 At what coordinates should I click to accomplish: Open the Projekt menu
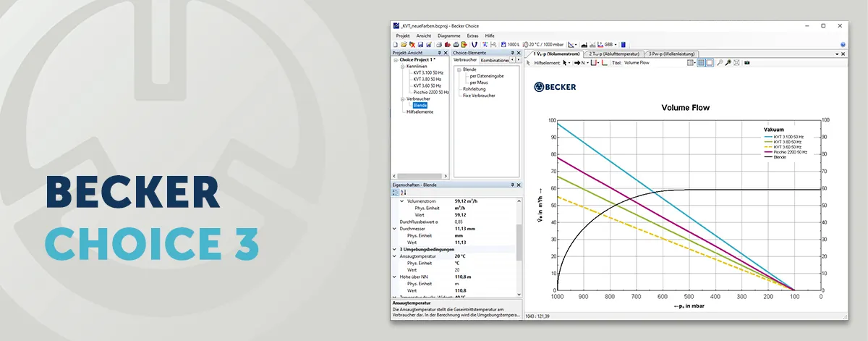click(x=403, y=35)
